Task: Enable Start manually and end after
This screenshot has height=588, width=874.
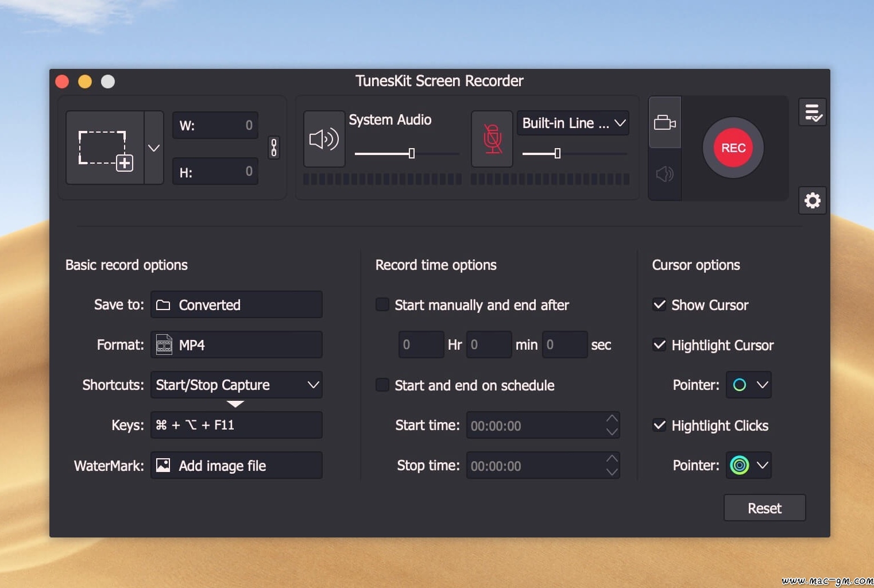Action: pos(382,304)
